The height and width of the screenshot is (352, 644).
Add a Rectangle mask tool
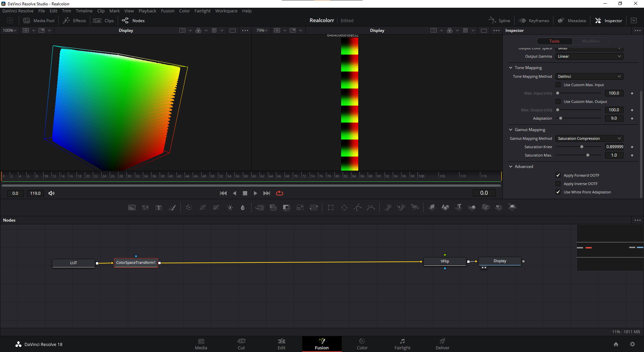[x=331, y=208]
